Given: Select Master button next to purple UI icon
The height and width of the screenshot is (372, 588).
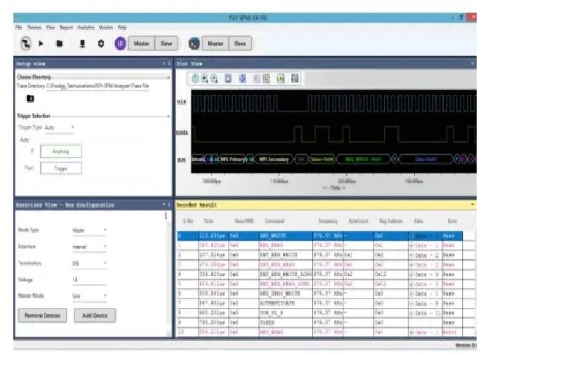Looking at the screenshot, I should click(141, 44).
